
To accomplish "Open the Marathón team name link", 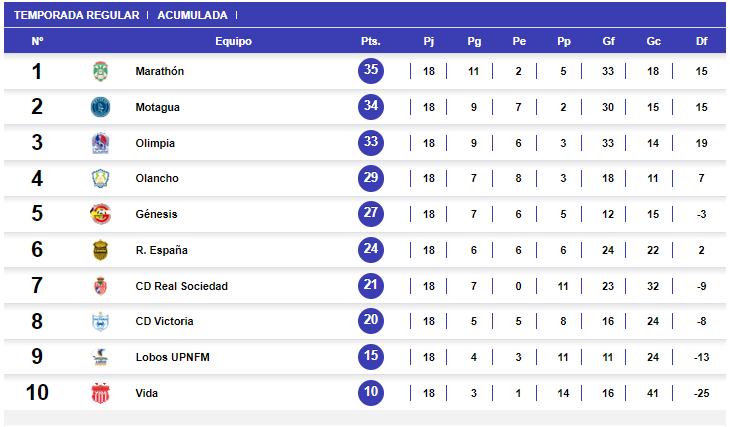I will click(x=160, y=72).
